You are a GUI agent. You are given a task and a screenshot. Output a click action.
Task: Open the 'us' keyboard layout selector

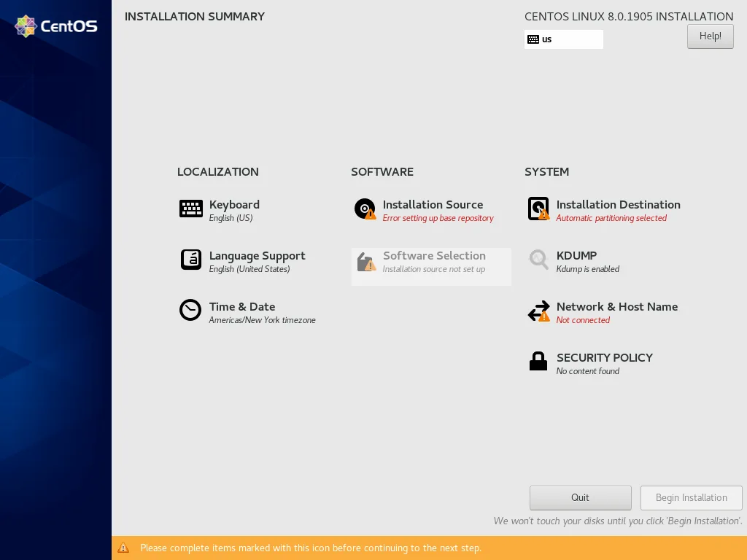click(x=563, y=39)
